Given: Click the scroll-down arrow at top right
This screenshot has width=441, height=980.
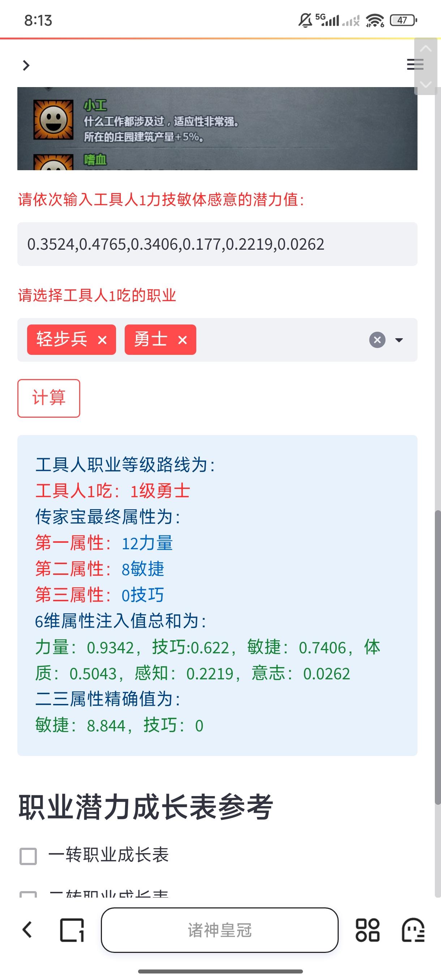Looking at the screenshot, I should coord(425,84).
